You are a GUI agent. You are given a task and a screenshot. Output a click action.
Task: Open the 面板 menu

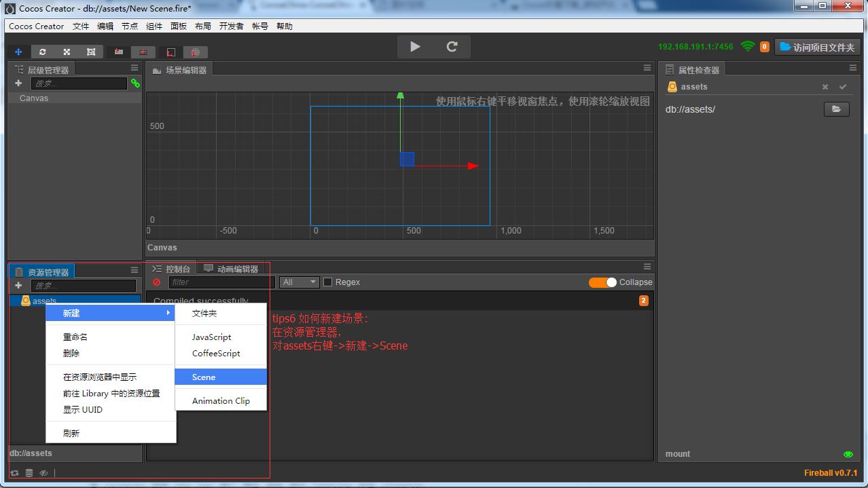click(179, 26)
